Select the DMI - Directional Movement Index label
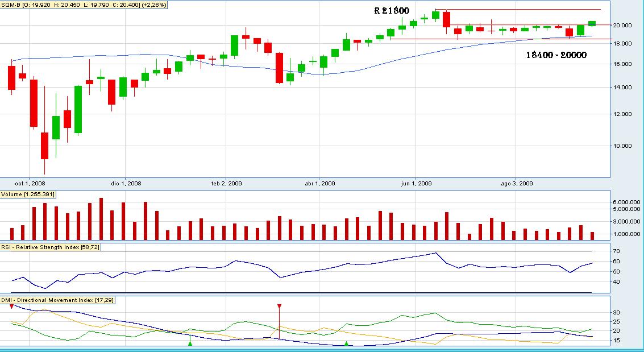644x352 pixels. (x=57, y=300)
